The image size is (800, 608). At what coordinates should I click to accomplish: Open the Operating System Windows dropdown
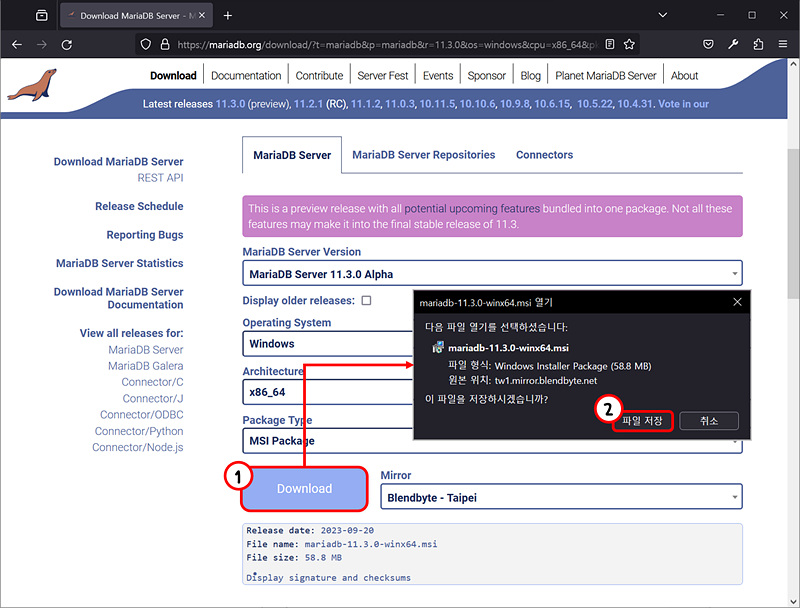click(x=328, y=343)
